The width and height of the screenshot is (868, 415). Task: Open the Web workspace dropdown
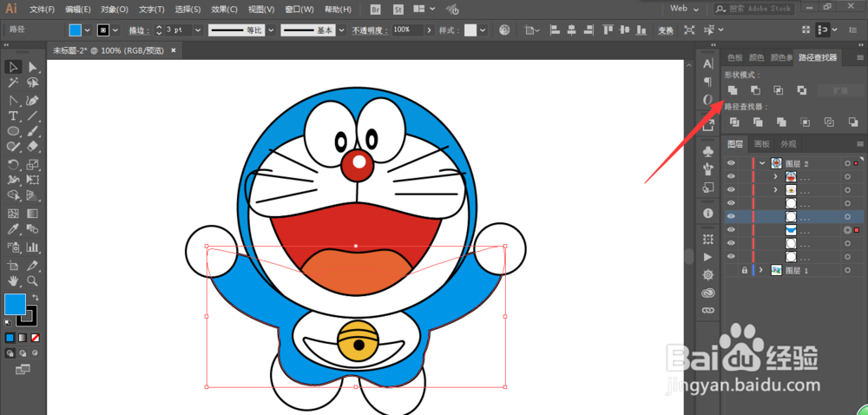(685, 9)
